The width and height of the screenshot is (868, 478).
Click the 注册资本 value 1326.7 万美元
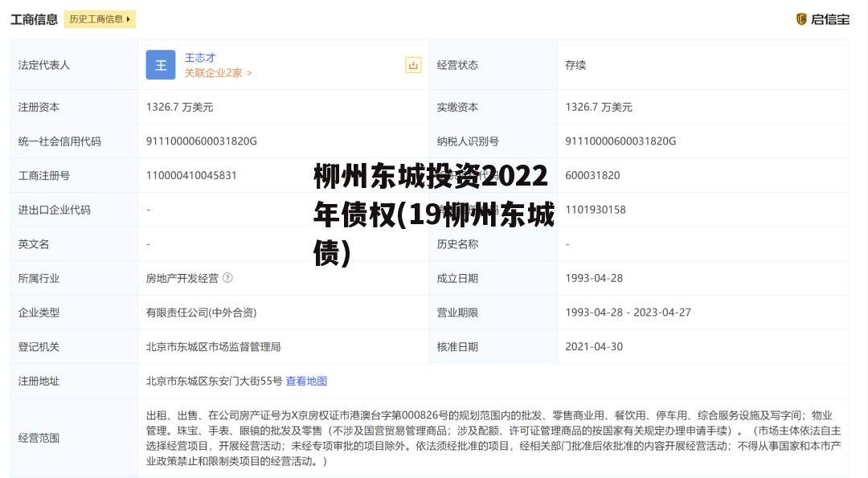pyautogui.click(x=179, y=107)
